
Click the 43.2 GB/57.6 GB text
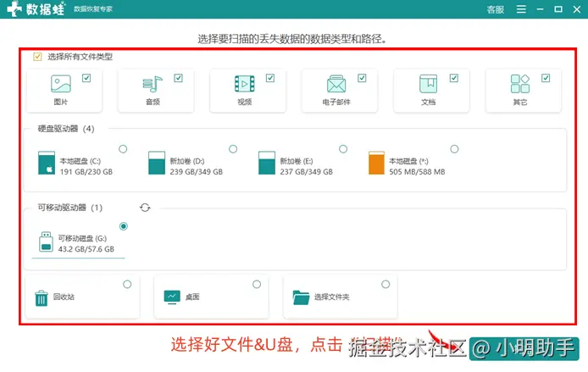(x=86, y=249)
